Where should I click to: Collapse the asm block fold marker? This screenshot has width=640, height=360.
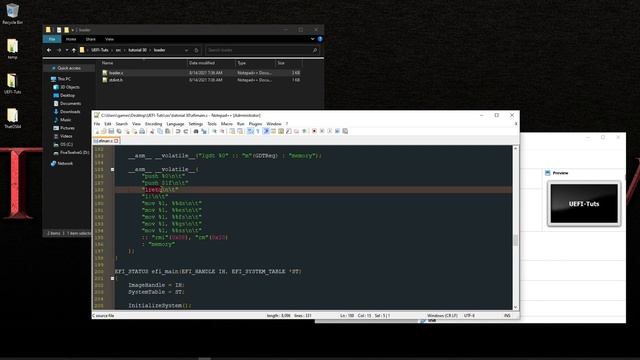112,169
